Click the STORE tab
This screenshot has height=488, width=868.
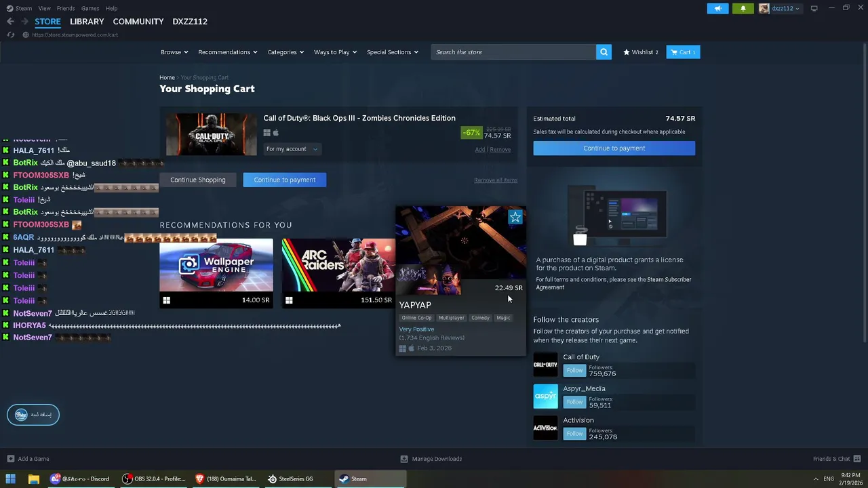[47, 22]
